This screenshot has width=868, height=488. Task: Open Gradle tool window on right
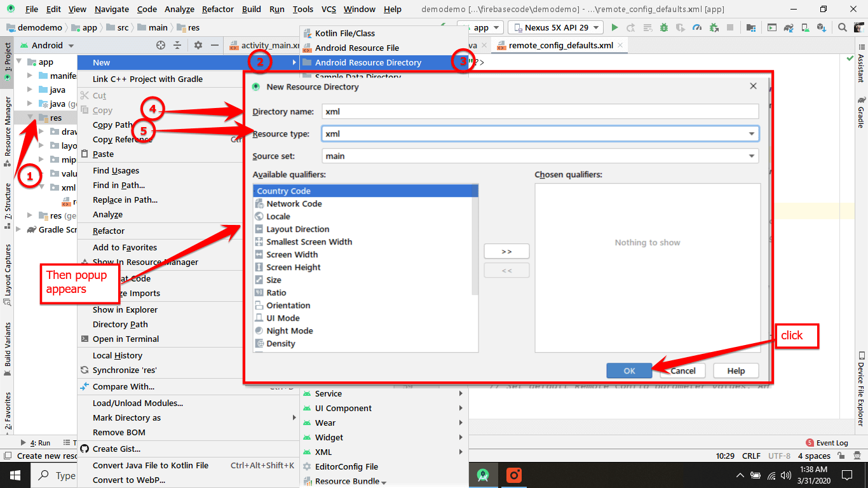coord(861,112)
